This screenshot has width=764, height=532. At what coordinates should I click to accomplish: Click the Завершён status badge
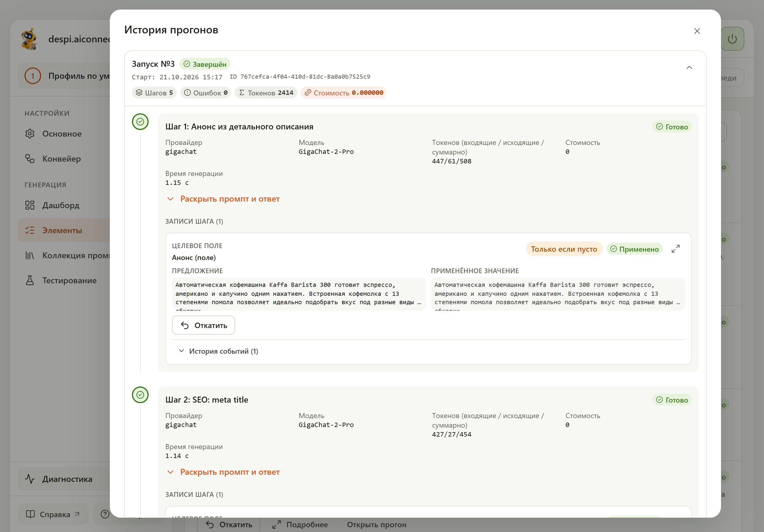coord(205,64)
